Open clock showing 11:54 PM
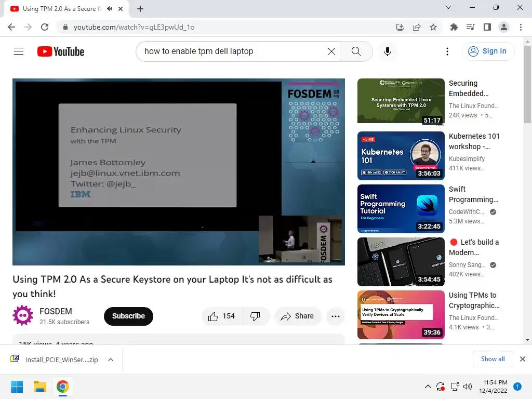The image size is (532, 399). (x=493, y=387)
